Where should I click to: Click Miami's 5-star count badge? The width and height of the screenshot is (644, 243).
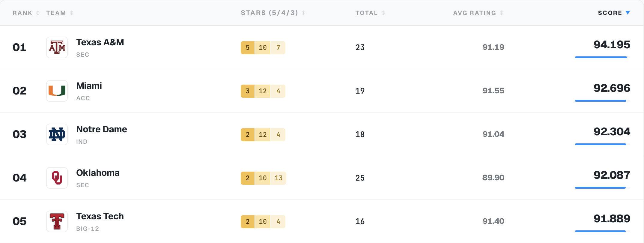click(248, 91)
